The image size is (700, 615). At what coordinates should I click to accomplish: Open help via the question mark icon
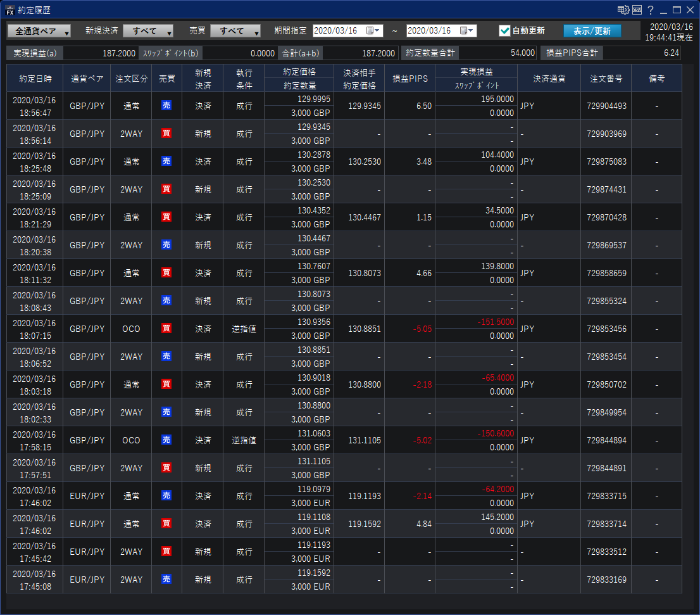coord(650,10)
